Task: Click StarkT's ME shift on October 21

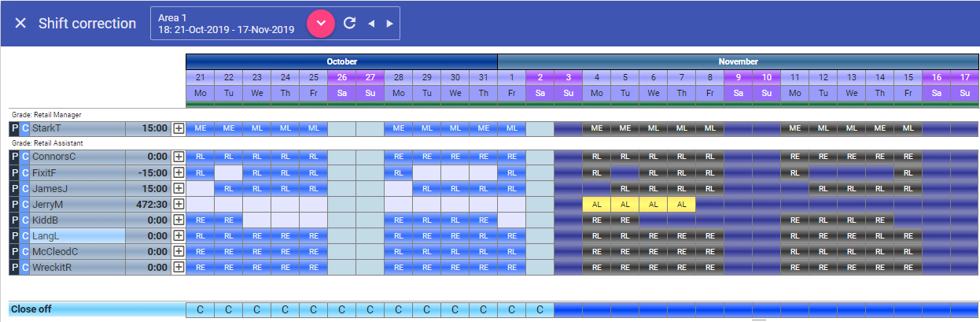Action: click(x=200, y=128)
